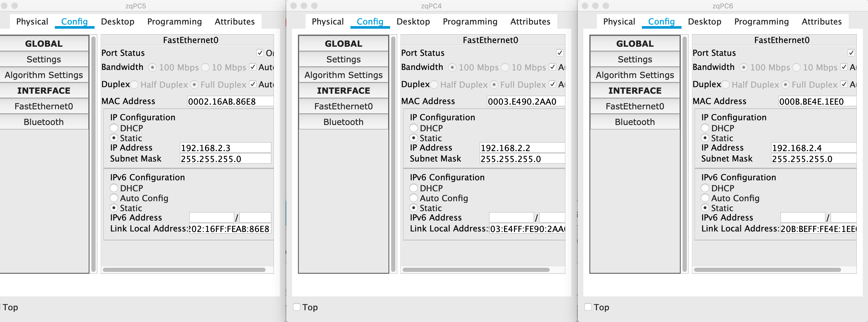The image size is (868, 322).
Task: Select Physical tab in zqPC4 window
Action: point(327,22)
